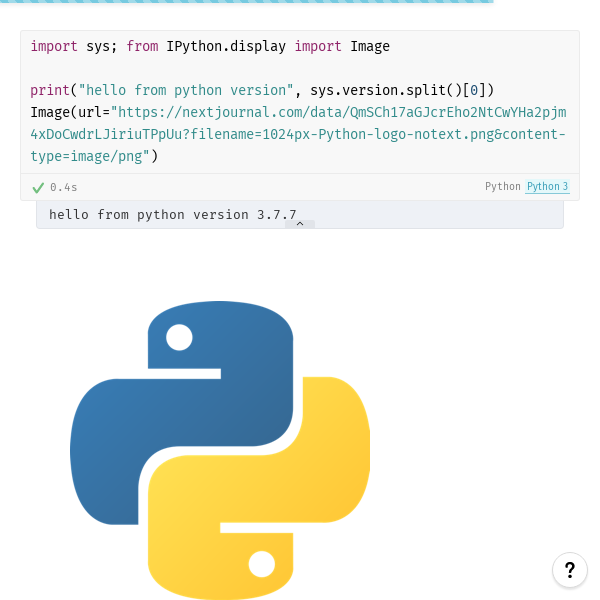Collapse the output with the chevron handle
The image size is (600, 600).
pos(300,224)
